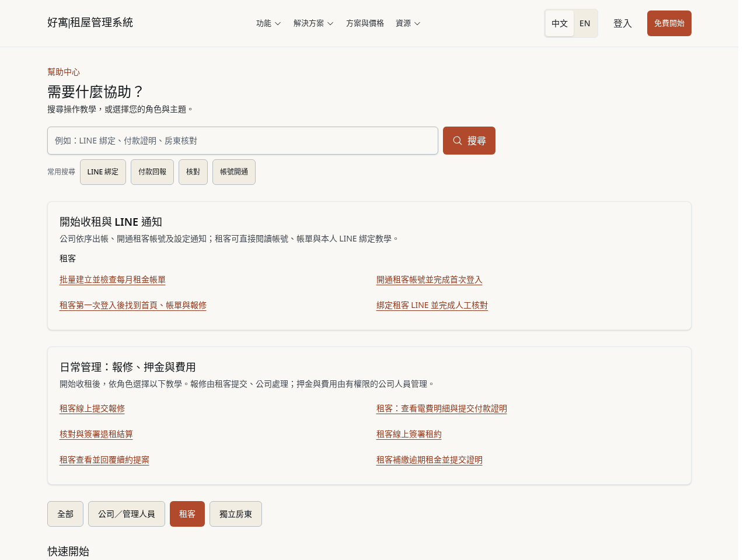Select the 帳號開通 quick search chip
Image resolution: width=747 pixels, height=560 pixels.
pos(234,172)
